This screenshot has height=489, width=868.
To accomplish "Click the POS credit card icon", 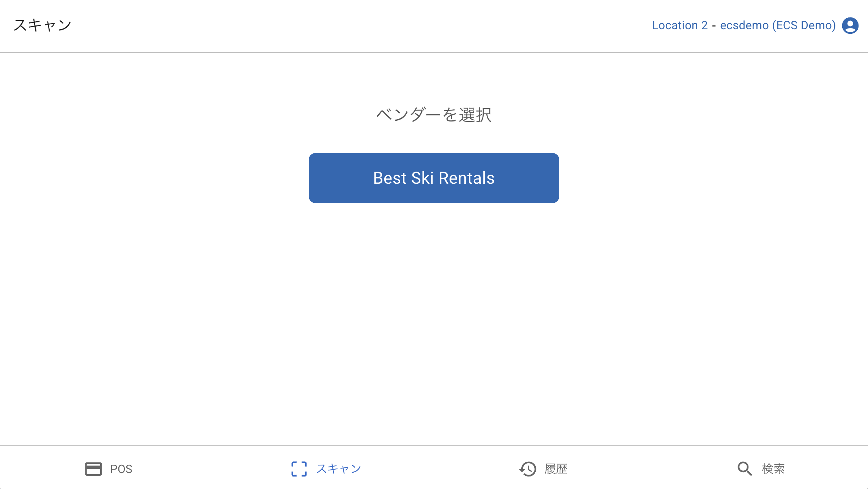I will 93,469.
